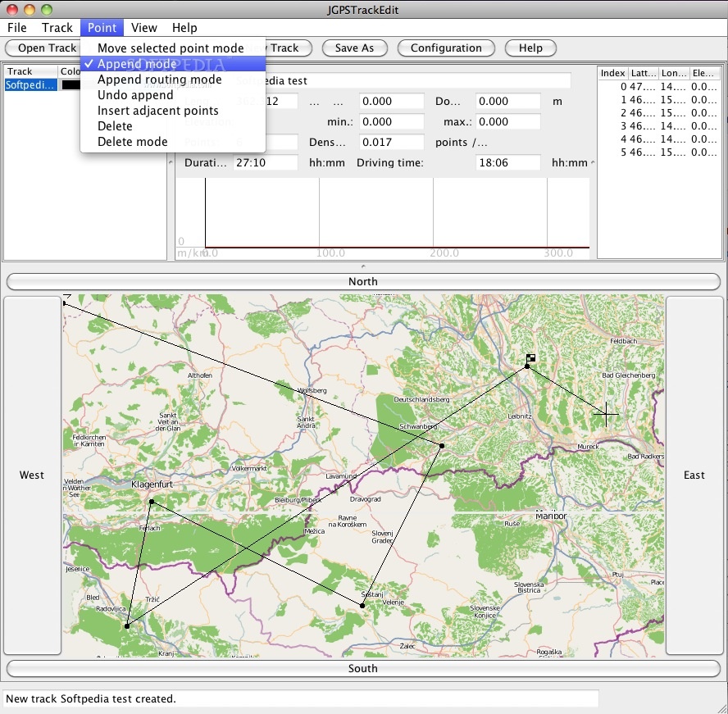The image size is (728, 714).
Task: Pan map using West button
Action: 32,475
